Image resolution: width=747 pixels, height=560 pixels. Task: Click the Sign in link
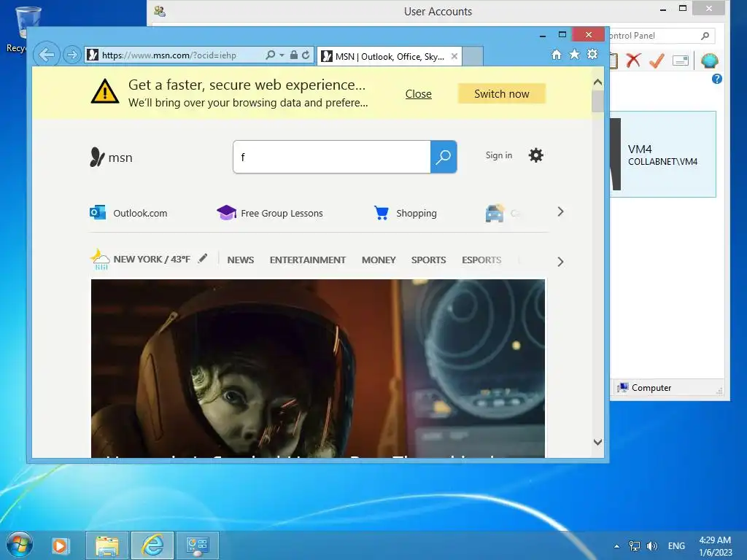coord(499,155)
